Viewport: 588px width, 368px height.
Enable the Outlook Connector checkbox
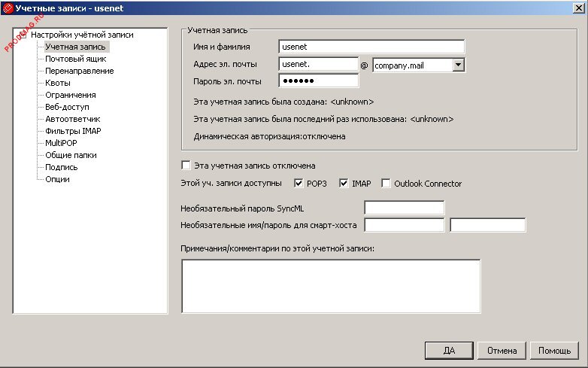click(386, 184)
